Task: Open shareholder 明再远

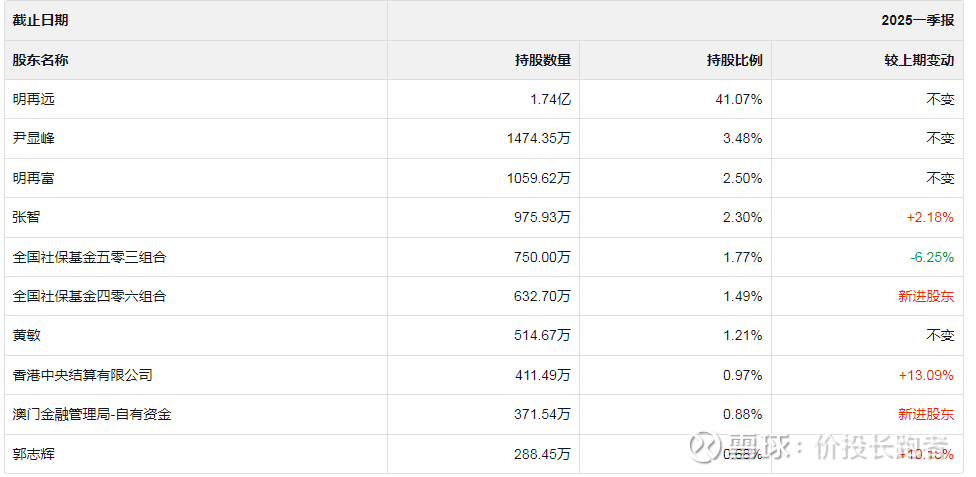Action: pos(34,99)
